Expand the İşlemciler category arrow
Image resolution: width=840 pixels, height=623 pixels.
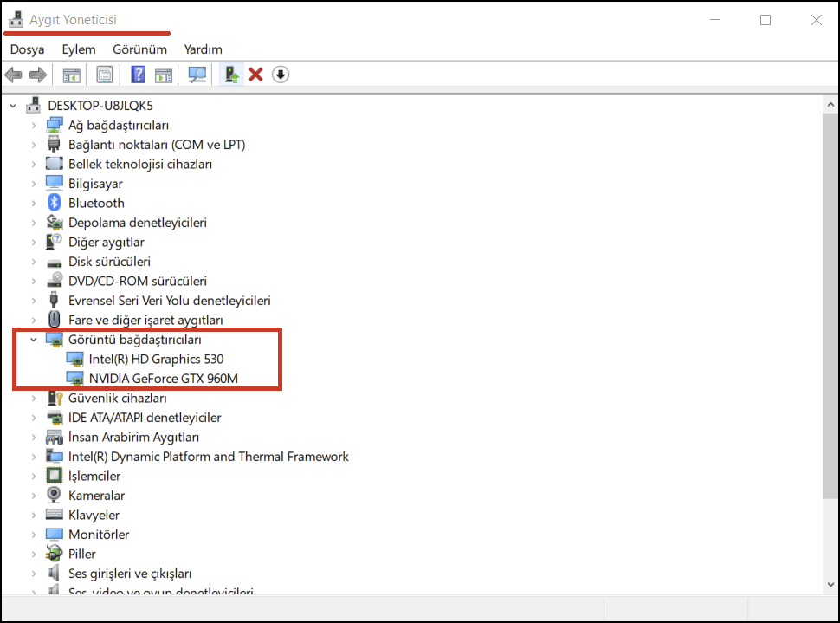[x=34, y=476]
